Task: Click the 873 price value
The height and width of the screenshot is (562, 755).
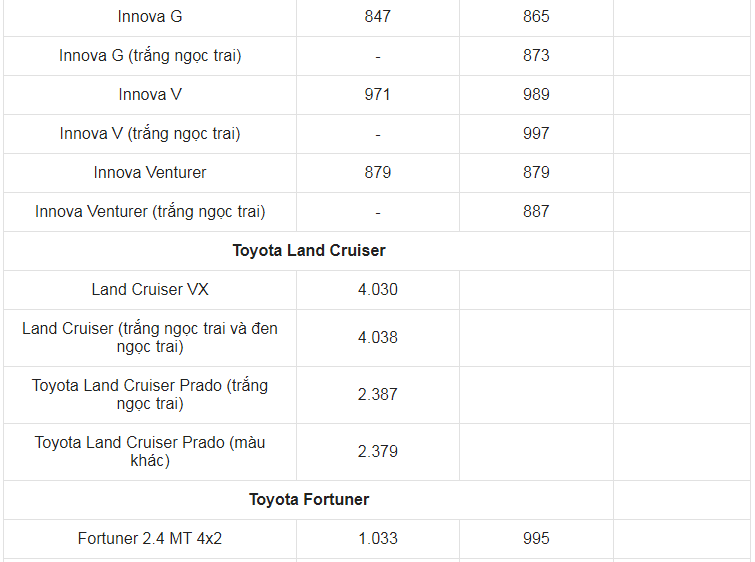Action: (536, 55)
